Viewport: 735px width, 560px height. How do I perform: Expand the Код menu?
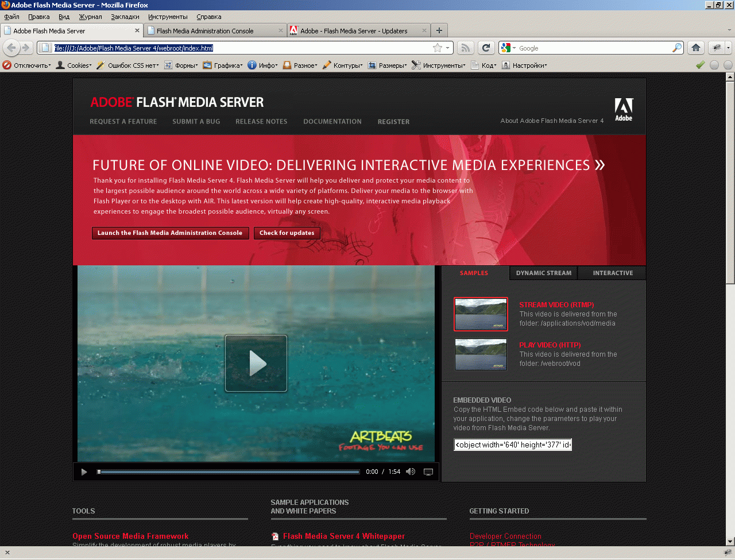(x=483, y=65)
